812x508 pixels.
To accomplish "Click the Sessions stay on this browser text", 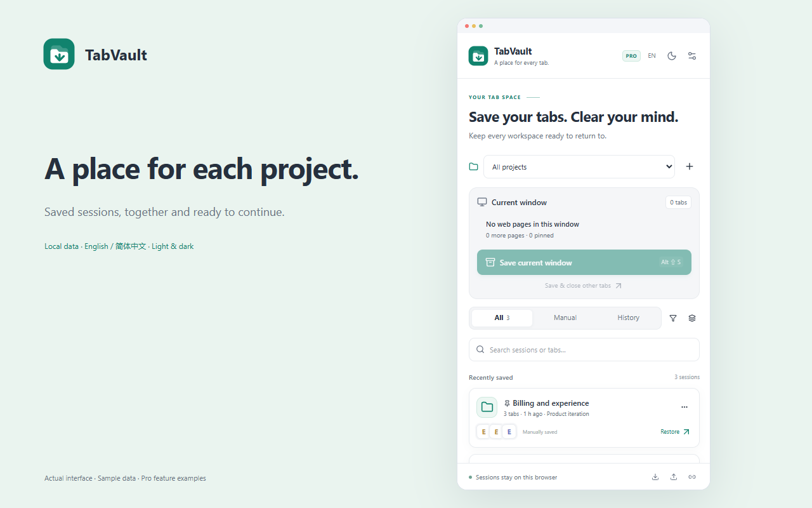I will point(516,478).
